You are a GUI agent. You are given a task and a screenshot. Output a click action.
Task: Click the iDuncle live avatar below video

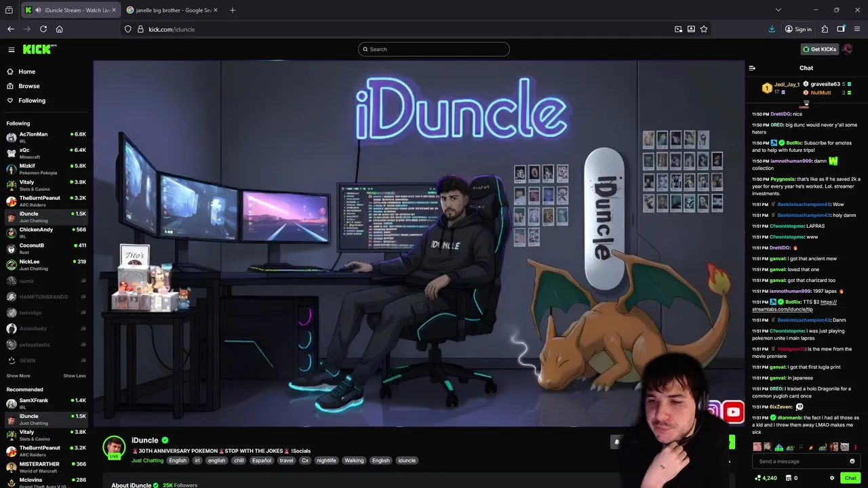coord(114,447)
